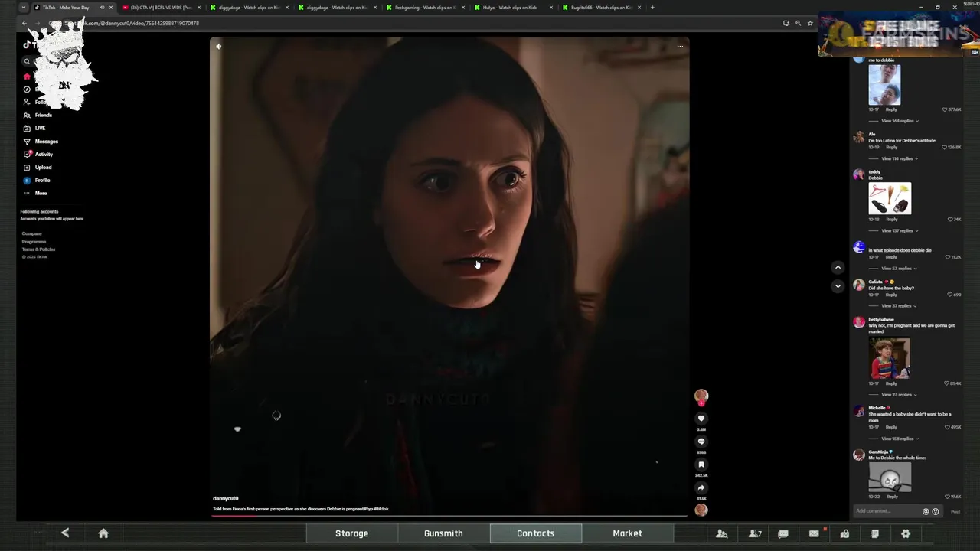Open Activity in TikTok sidebar

click(x=38, y=154)
